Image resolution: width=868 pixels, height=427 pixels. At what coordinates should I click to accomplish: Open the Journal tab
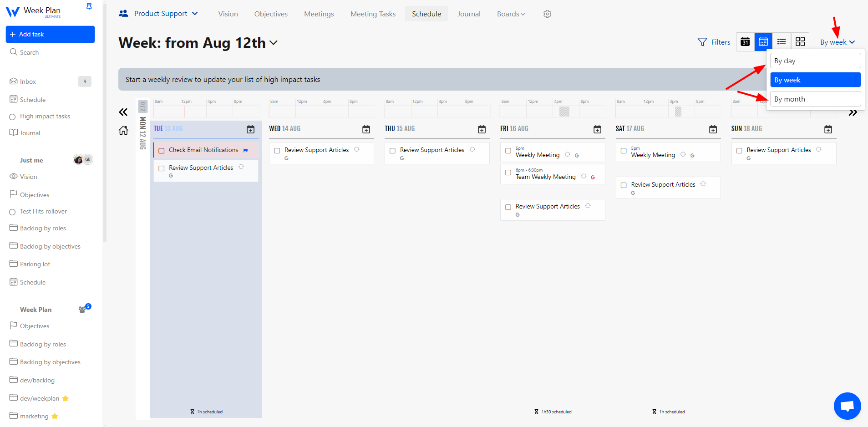click(469, 14)
